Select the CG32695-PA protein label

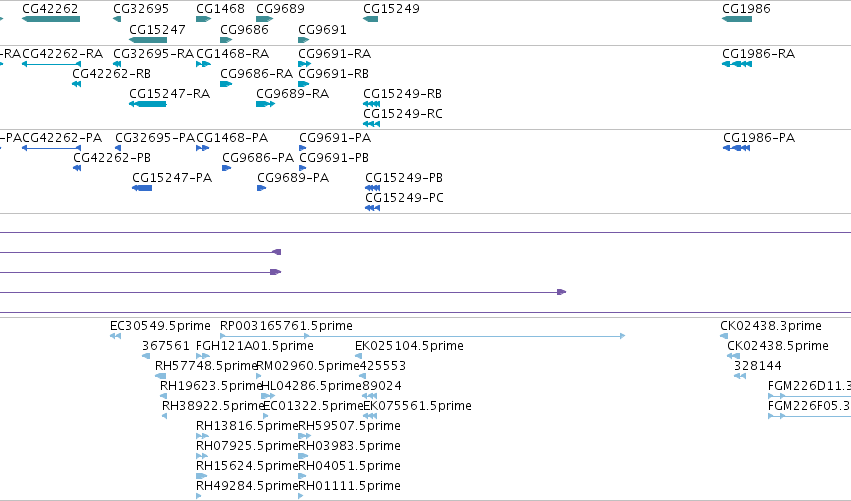tap(155, 138)
